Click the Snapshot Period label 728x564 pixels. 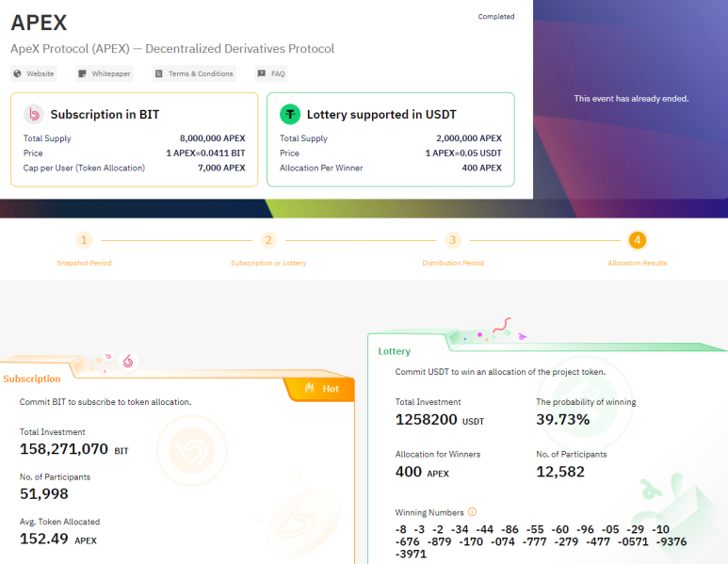[x=84, y=263]
